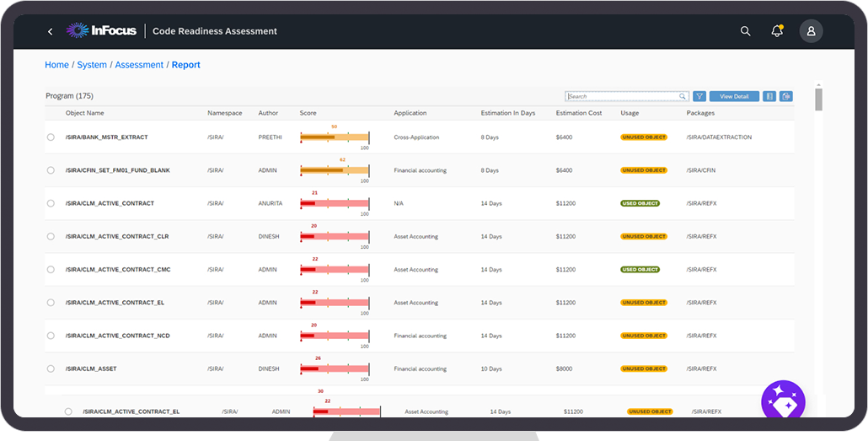
Task: Click the /SIRA/DATAEXTRACTION package cell
Action: coord(719,137)
